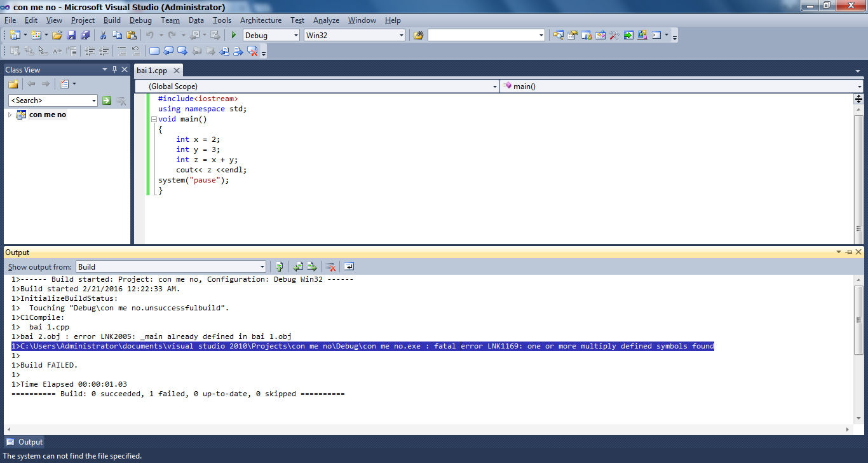This screenshot has height=463, width=868.
Task: Collapse the void main() code block
Action: click(153, 120)
